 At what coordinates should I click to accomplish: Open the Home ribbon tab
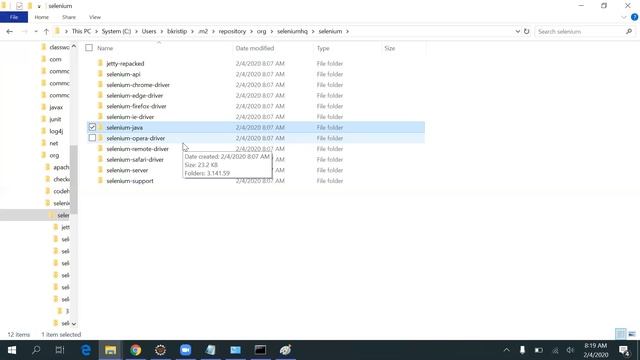(x=42, y=17)
